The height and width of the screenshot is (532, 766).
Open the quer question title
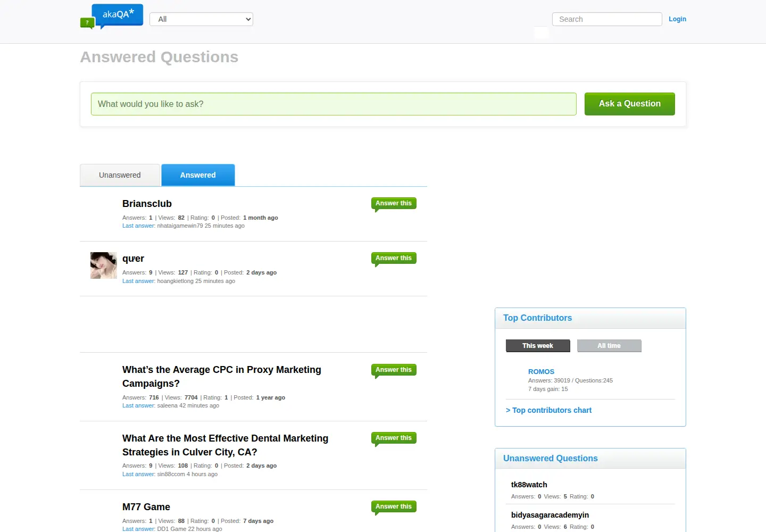[x=133, y=259]
